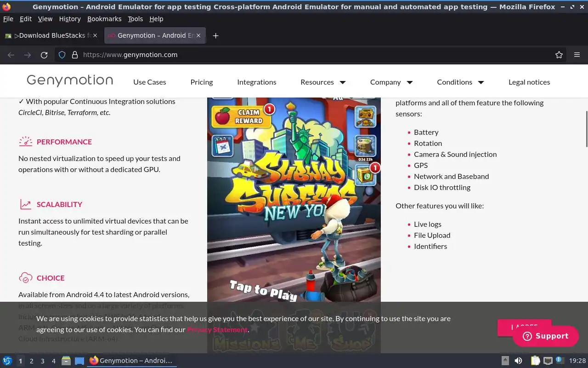The height and width of the screenshot is (368, 588).
Task: Go back using the back arrow
Action: [x=11, y=55]
